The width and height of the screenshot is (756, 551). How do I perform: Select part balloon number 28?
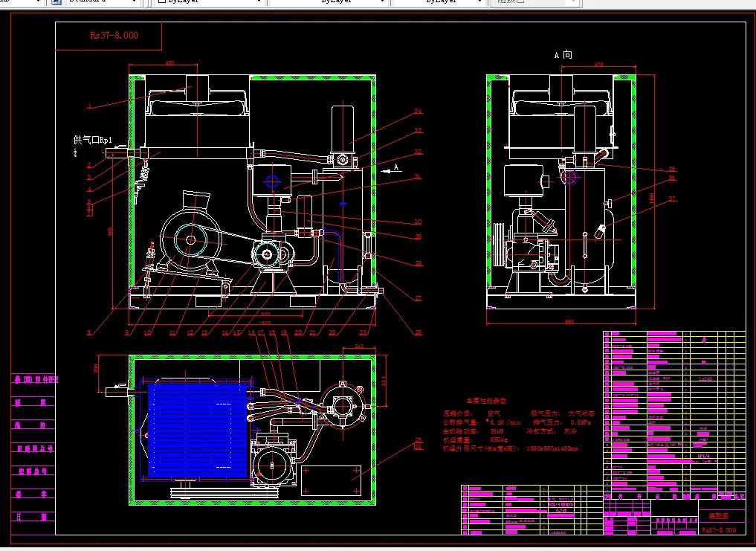(x=419, y=263)
